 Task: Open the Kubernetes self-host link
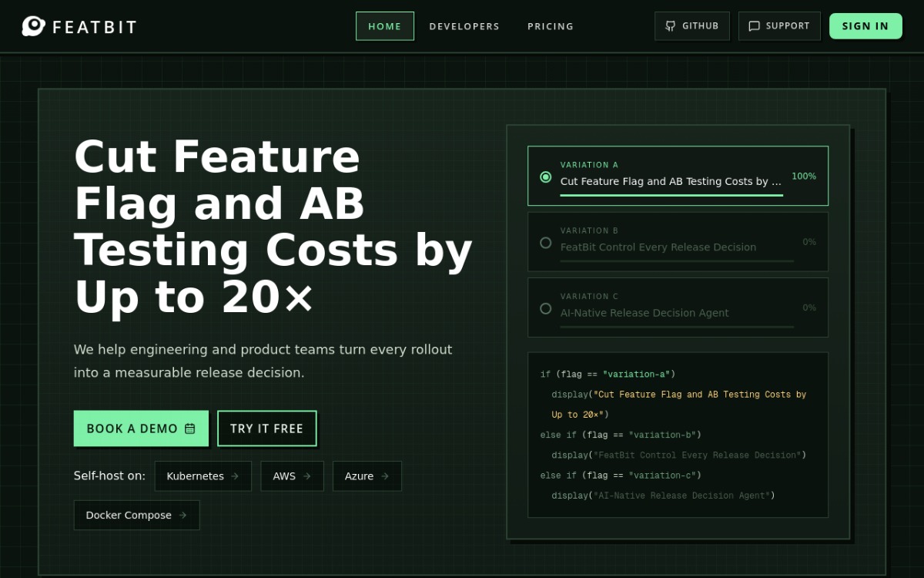[x=203, y=476]
